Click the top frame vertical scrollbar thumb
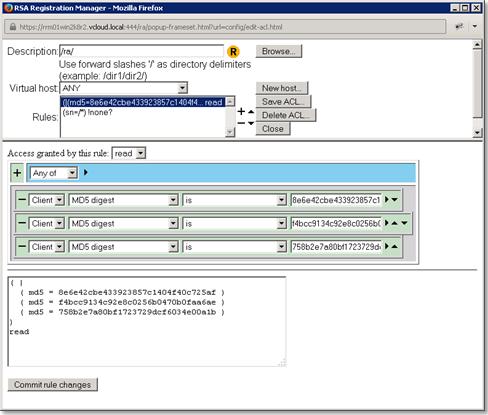Viewport: 488px width, 415px height. (477, 83)
